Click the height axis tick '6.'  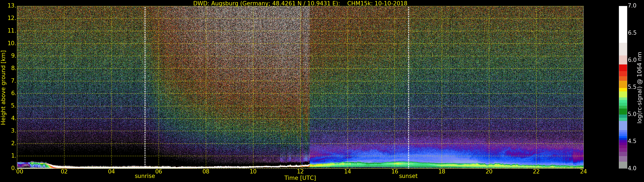click(14, 93)
